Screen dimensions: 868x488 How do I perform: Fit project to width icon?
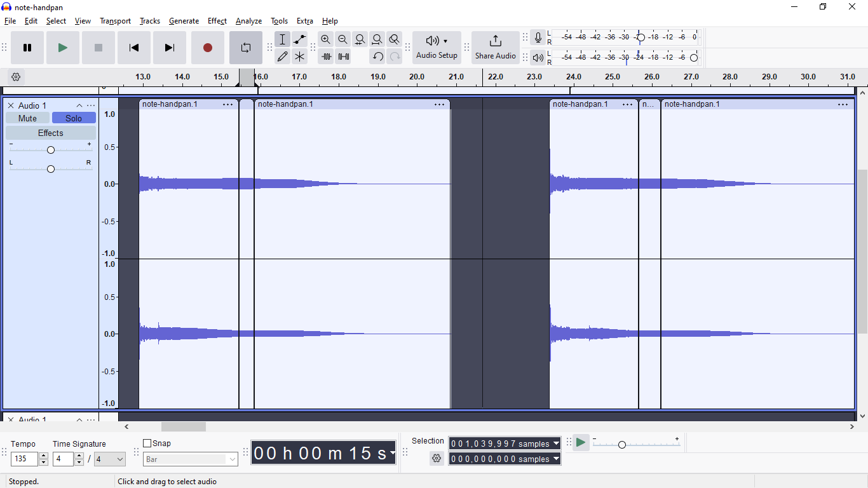click(377, 39)
